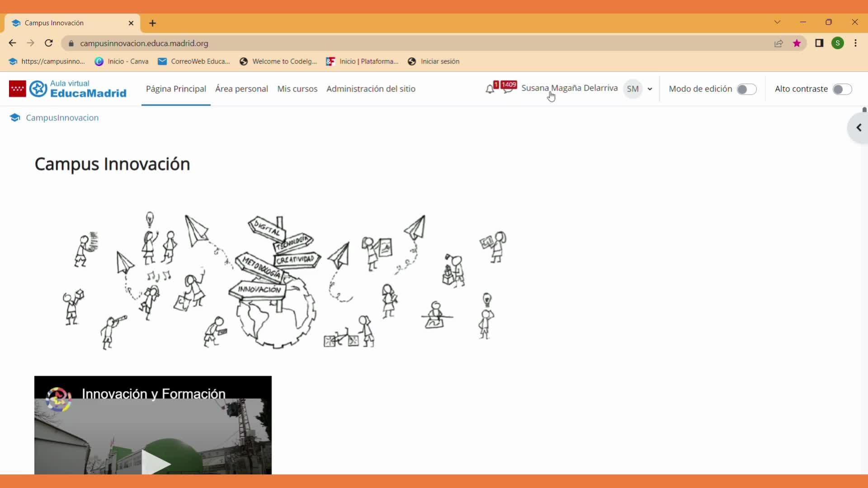Open the CampusInnovacion breadcrumb link
Screen dimensions: 868x488
62,118
